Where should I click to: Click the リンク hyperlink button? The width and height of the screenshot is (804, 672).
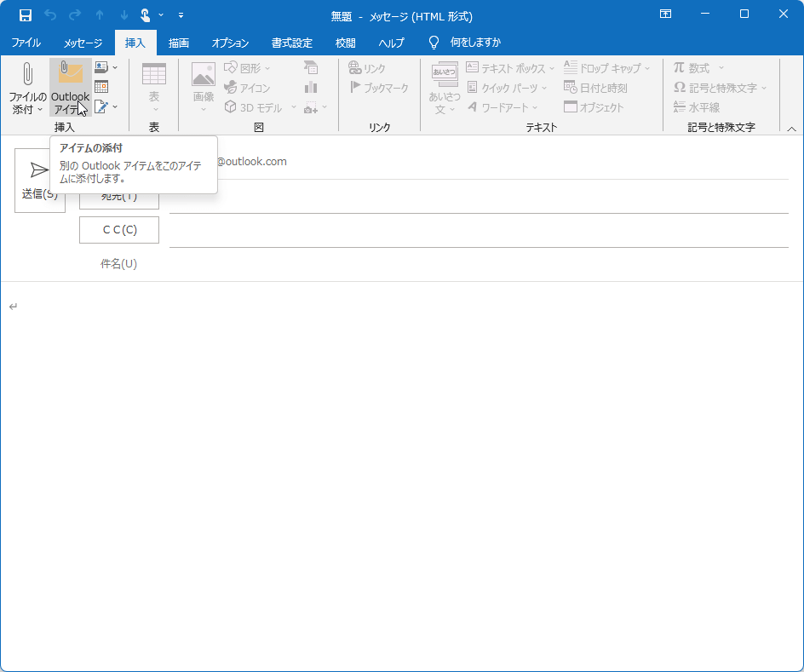[367, 67]
